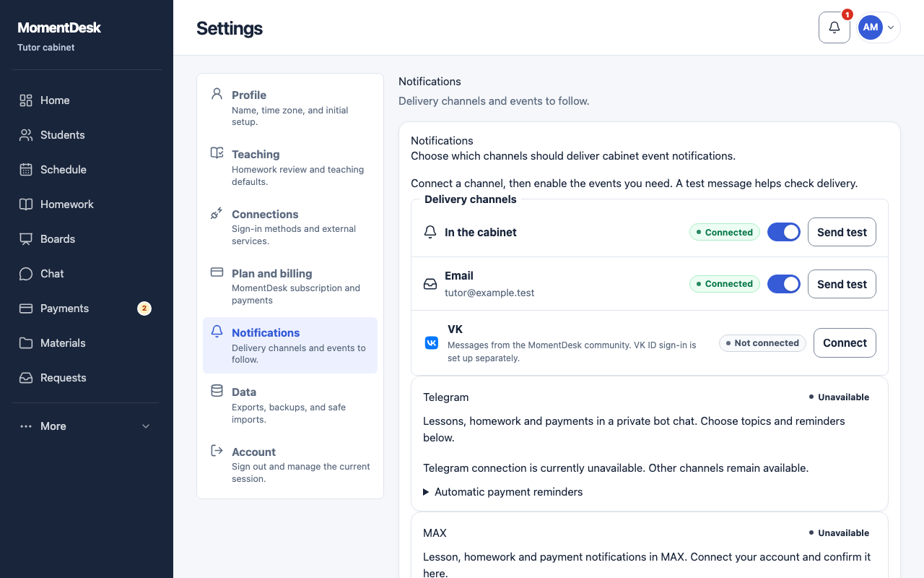Click the email address tutor@example.test
Viewport: 924px width, 578px height.
tap(489, 293)
